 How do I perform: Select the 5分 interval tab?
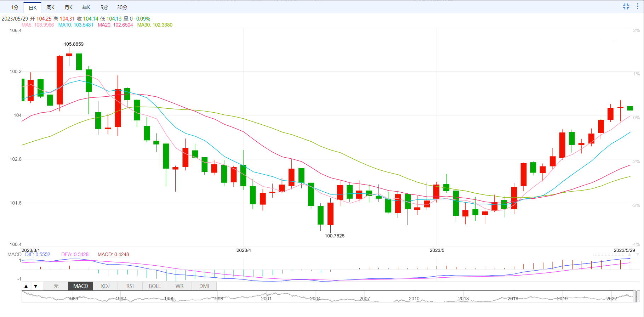(x=104, y=7)
